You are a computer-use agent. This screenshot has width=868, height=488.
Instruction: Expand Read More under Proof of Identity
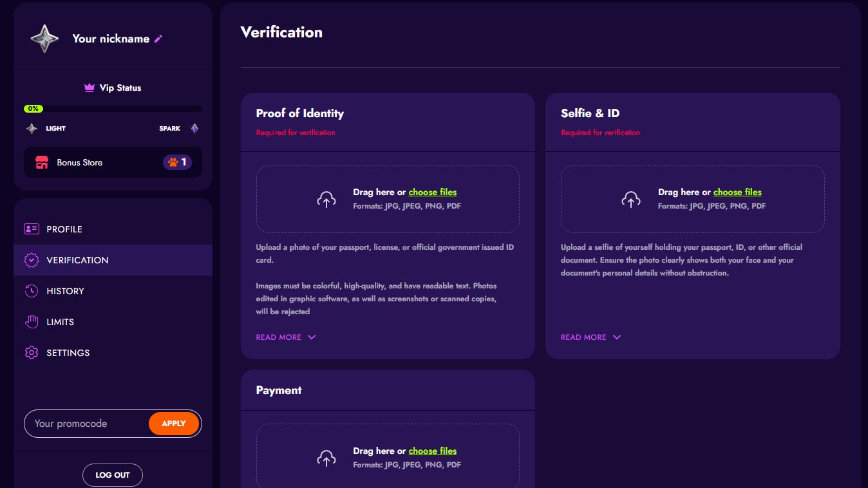(285, 337)
